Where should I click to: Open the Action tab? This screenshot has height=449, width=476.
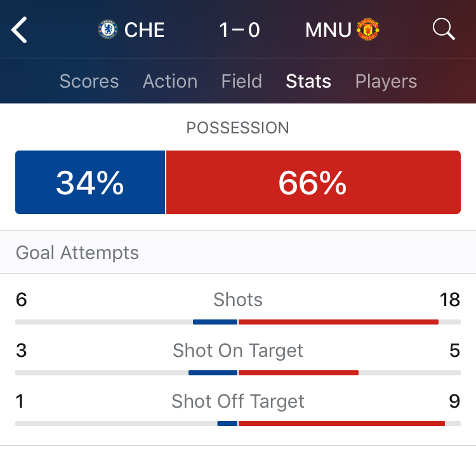(170, 81)
